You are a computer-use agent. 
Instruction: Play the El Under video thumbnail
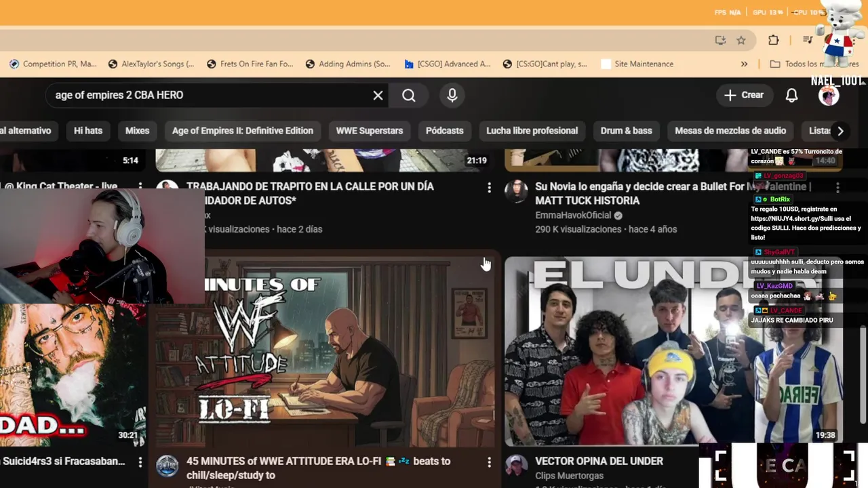(675, 351)
